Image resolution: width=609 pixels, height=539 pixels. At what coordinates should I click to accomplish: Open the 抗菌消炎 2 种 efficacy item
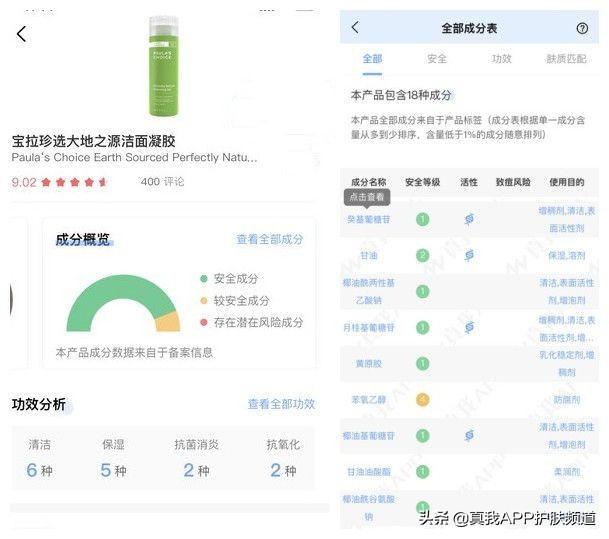tap(197, 458)
